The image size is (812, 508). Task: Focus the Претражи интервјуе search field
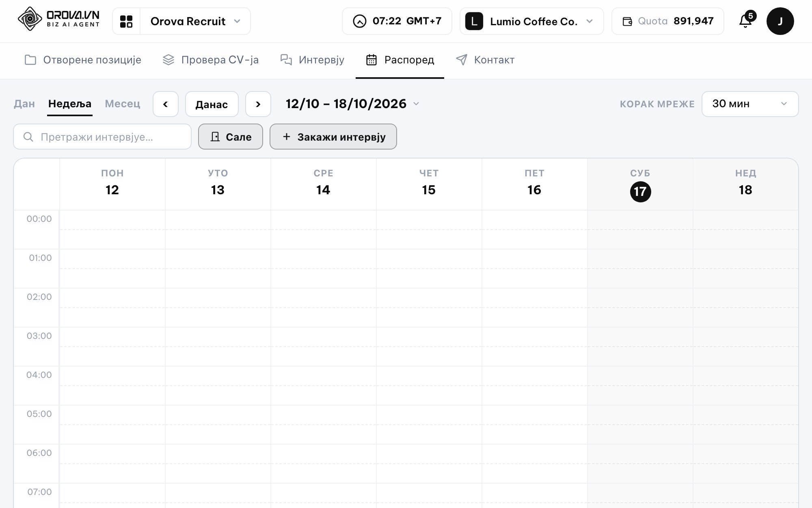102,137
